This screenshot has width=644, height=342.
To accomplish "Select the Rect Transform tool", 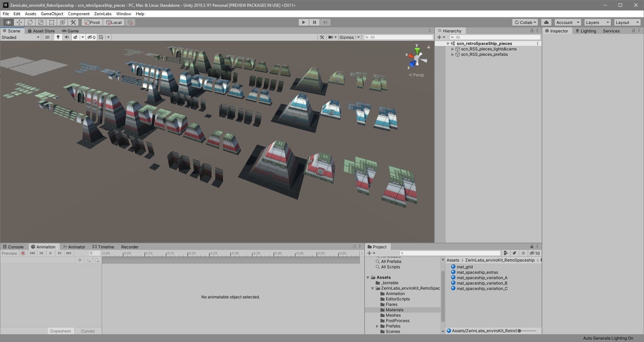I will point(52,22).
